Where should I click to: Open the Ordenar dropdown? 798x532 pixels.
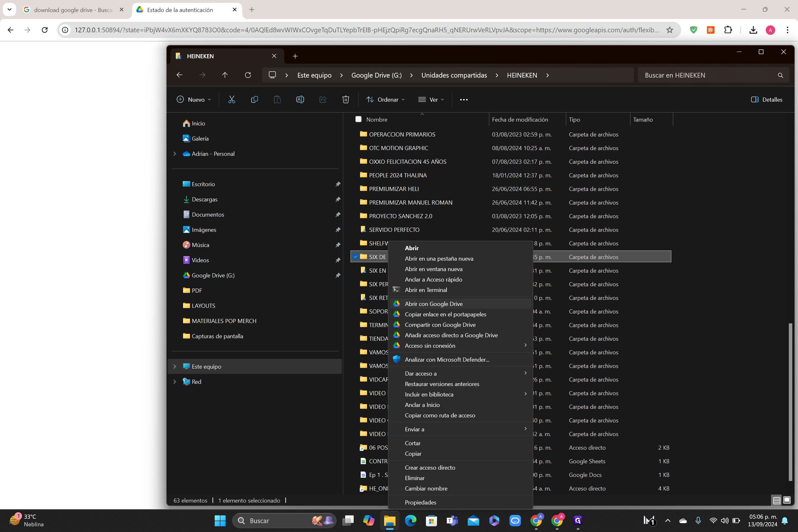coord(385,99)
